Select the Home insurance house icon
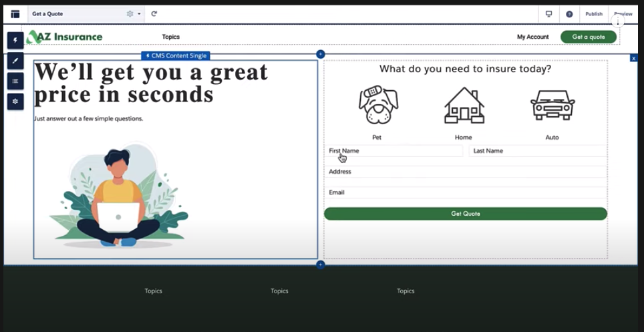This screenshot has width=644, height=332. tap(464, 105)
